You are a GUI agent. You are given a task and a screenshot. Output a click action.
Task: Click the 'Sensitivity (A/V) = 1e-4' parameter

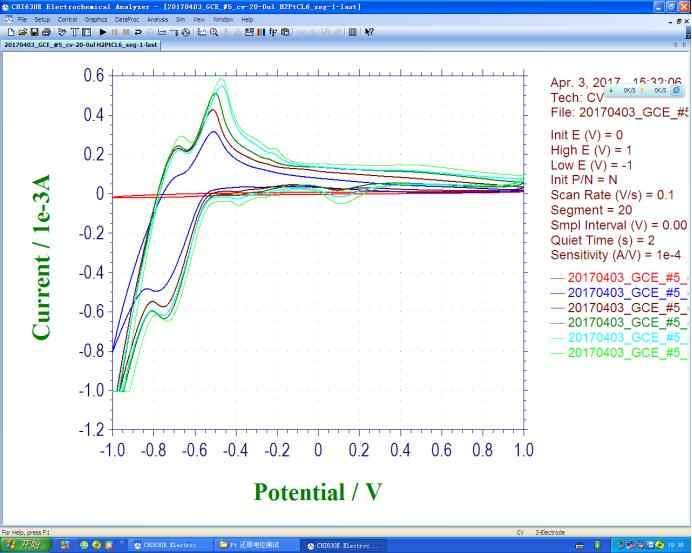616,255
